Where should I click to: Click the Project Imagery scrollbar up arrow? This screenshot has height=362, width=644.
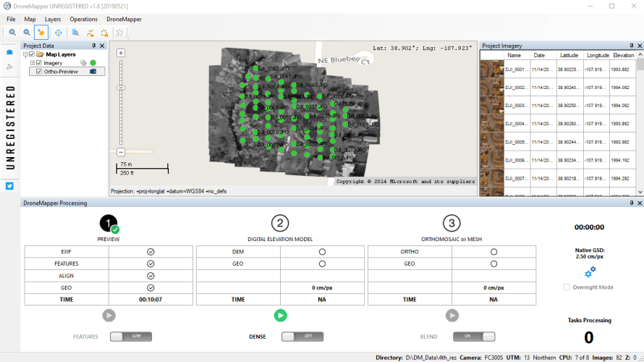click(x=640, y=54)
